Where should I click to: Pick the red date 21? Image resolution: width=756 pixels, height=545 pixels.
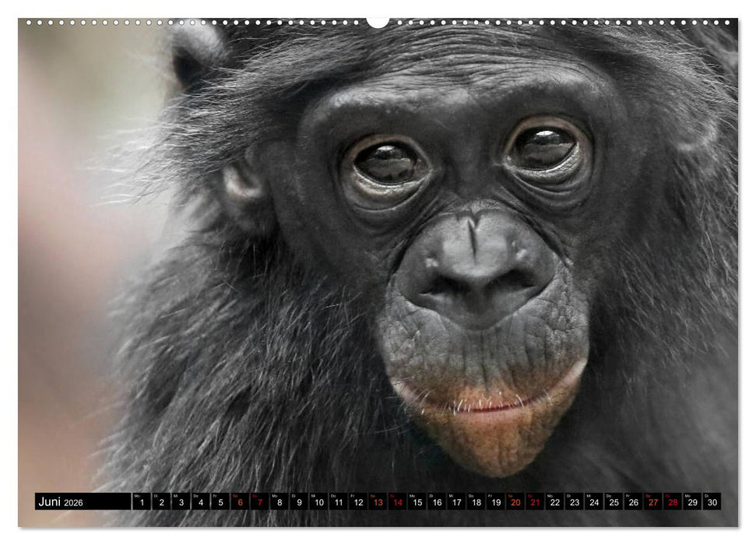point(534,502)
